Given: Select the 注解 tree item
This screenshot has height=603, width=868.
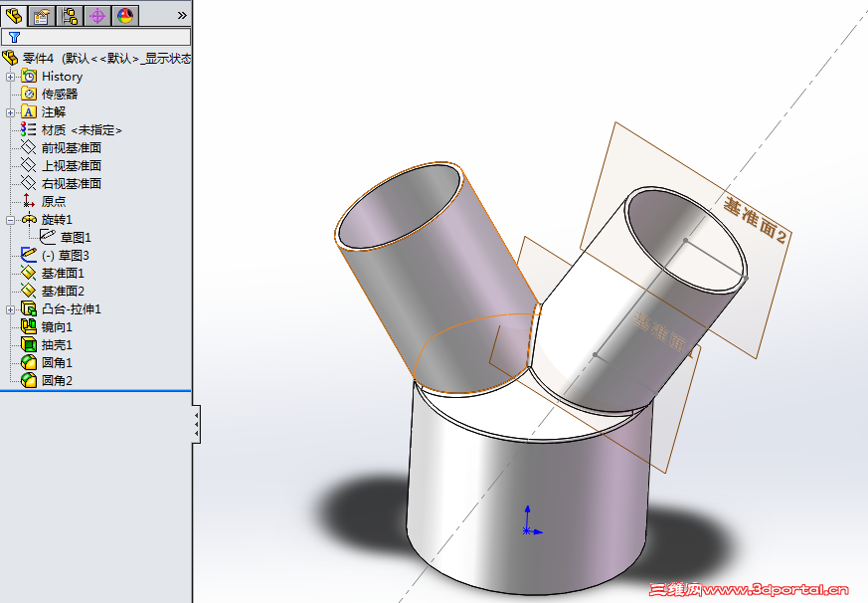Looking at the screenshot, I should point(54,112).
